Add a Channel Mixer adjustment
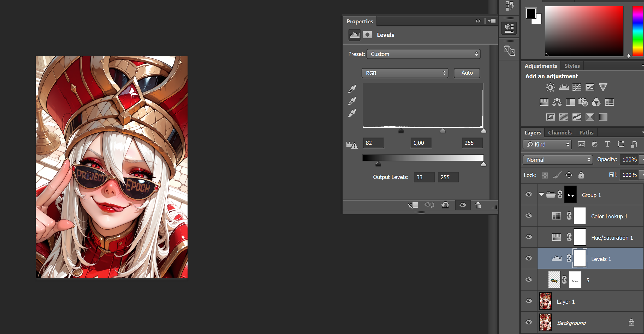The width and height of the screenshot is (644, 334). [596, 102]
